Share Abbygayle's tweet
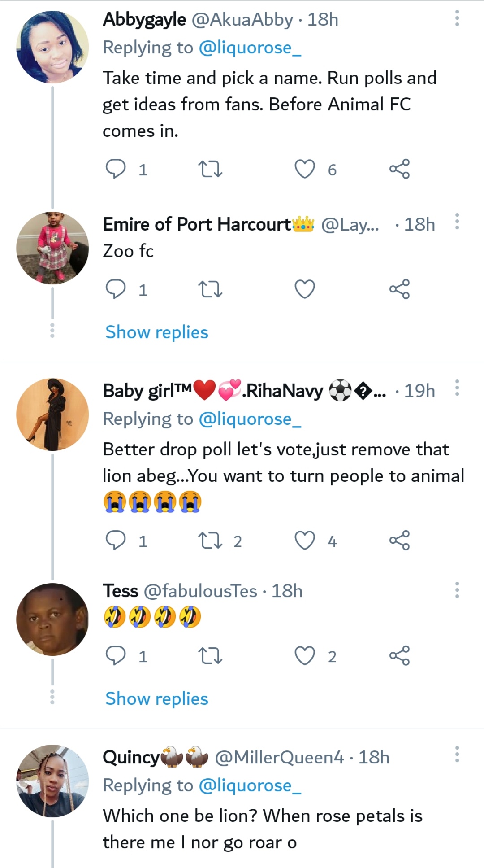484x868 pixels. click(399, 169)
